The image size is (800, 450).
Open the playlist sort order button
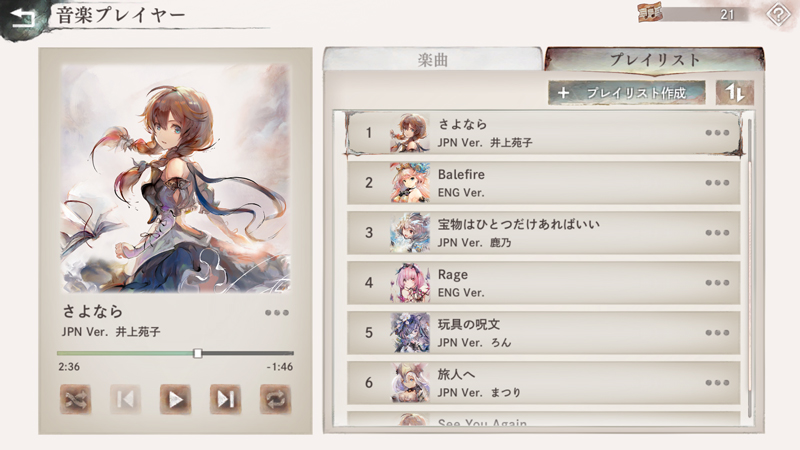(x=735, y=93)
